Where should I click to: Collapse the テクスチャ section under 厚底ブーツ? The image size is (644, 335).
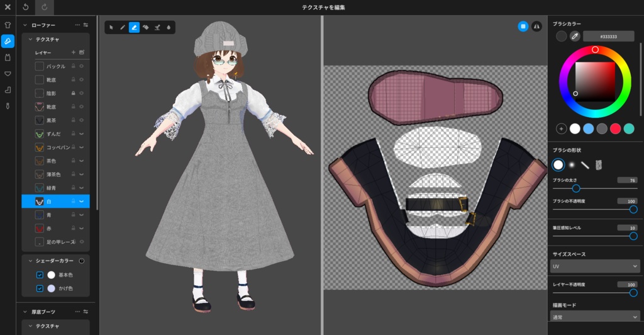(30, 326)
